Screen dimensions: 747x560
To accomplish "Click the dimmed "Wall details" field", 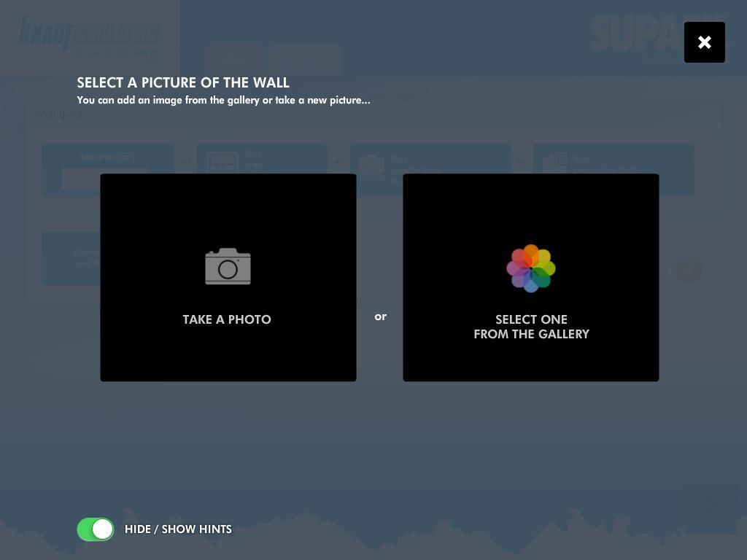I will tap(219, 114).
